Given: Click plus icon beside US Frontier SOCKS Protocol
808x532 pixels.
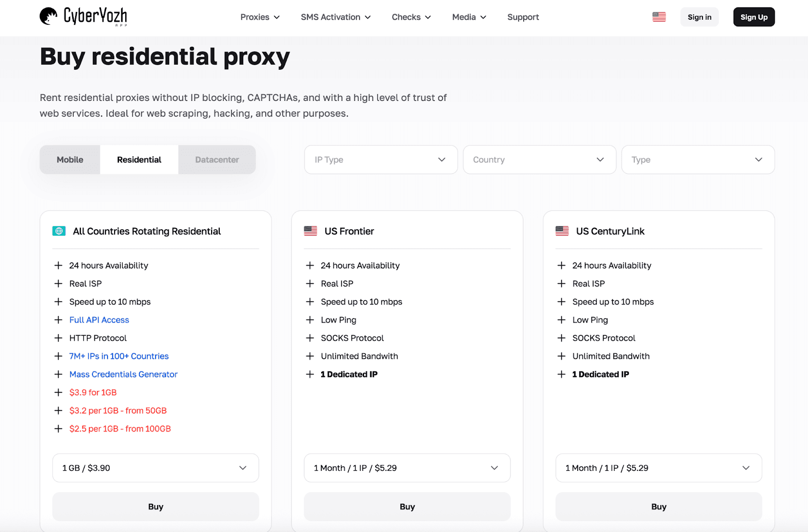Looking at the screenshot, I should click(310, 338).
